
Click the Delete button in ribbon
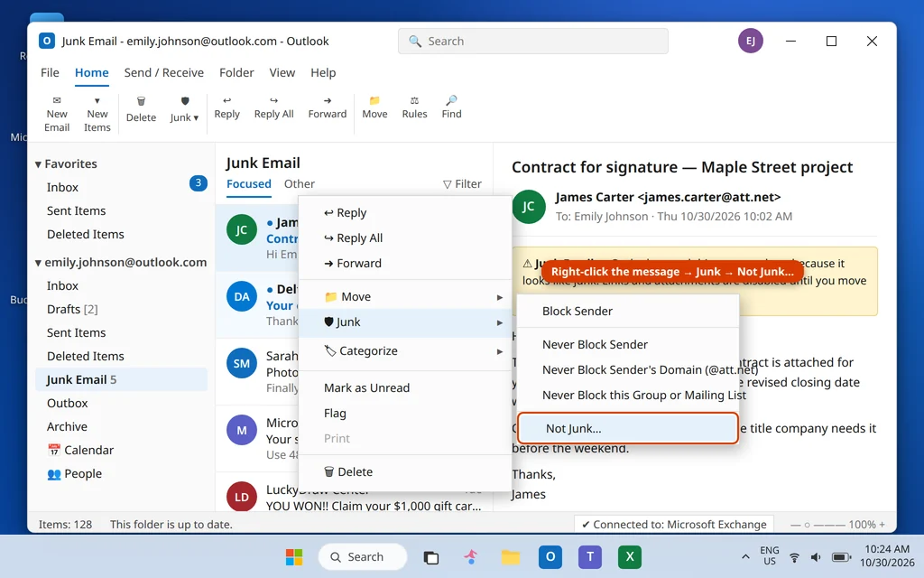tap(141, 110)
